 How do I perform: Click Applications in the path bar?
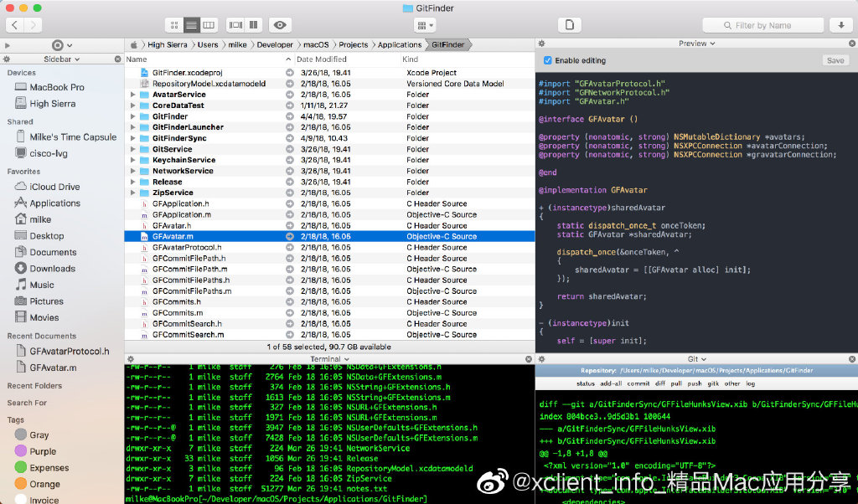click(x=400, y=45)
